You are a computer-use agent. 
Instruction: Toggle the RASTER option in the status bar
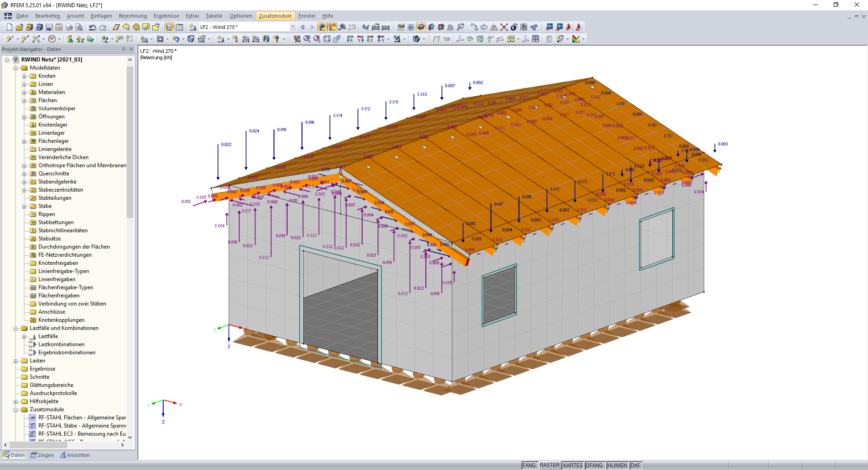550,465
